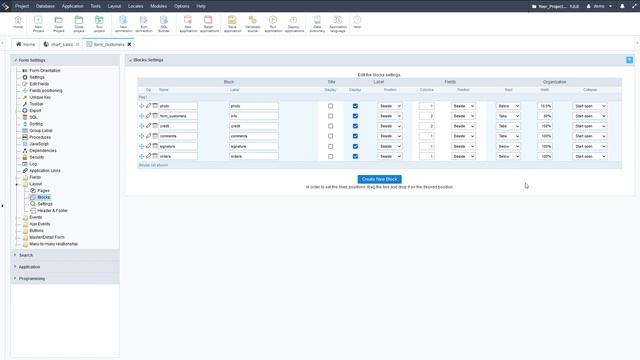The image size is (640, 360).
Task: Open Pages item in Layout tree
Action: (x=43, y=191)
